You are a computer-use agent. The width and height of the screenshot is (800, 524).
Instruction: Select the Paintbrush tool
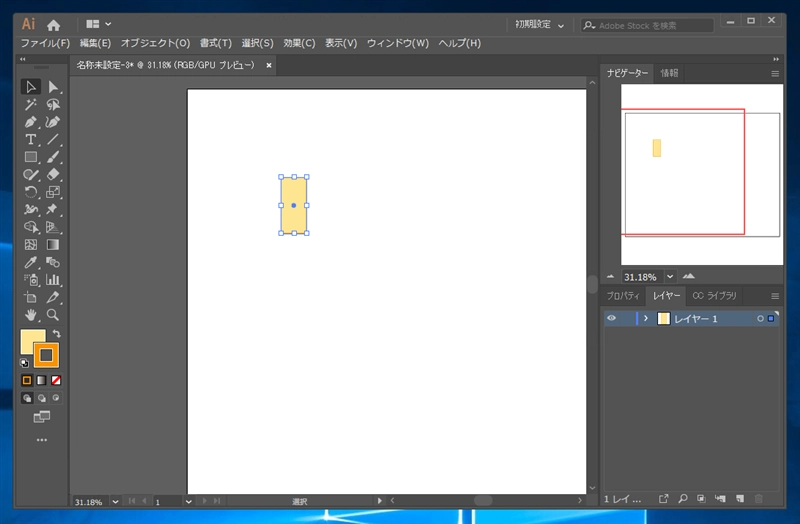[x=53, y=157]
